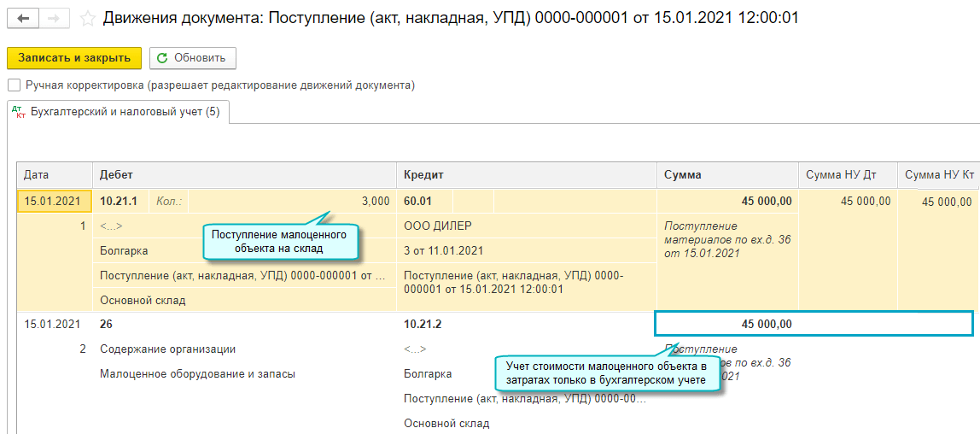Select credit account 60.01 cell
This screenshot has width=980, height=434.
pos(419,202)
